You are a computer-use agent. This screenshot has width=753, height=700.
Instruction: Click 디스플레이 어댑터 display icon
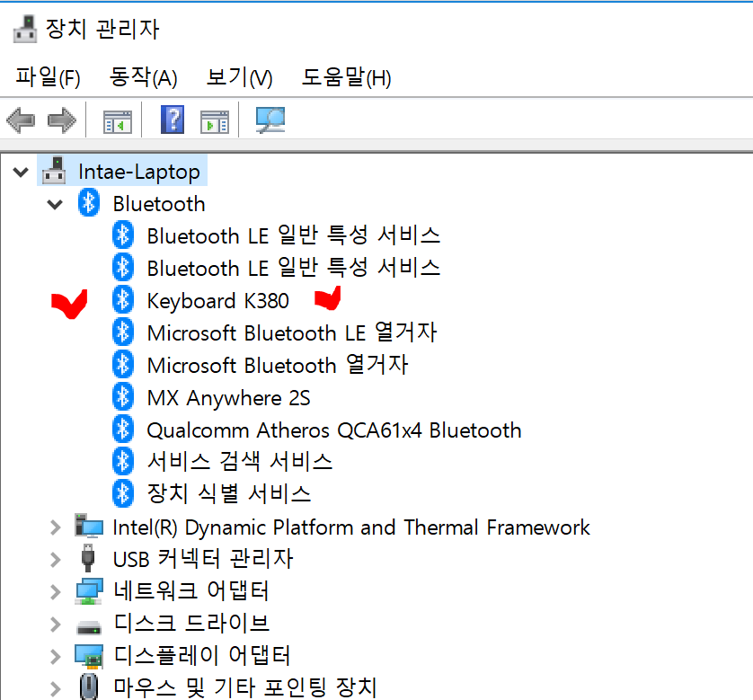[x=89, y=656]
